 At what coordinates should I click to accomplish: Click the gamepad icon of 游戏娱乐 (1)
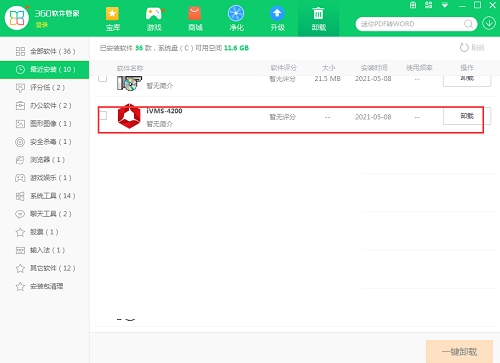pyautogui.click(x=20, y=178)
